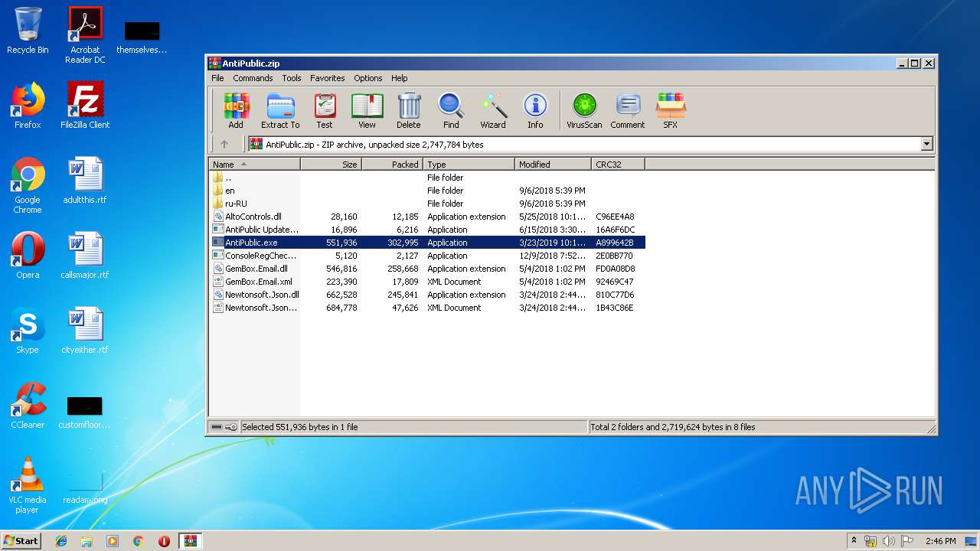This screenshot has width=980, height=551.
Task: Click the archive path address field
Action: tap(583, 144)
